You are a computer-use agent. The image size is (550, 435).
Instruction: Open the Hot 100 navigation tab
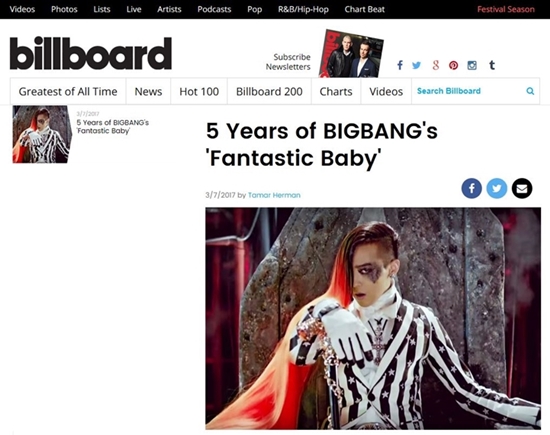tap(199, 91)
